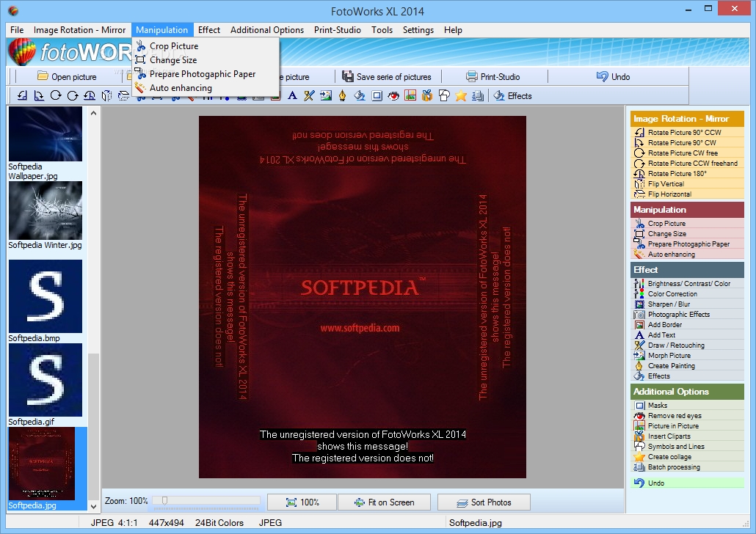756x534 pixels.
Task: Open the Print-Studio menu in menu bar
Action: coord(338,30)
